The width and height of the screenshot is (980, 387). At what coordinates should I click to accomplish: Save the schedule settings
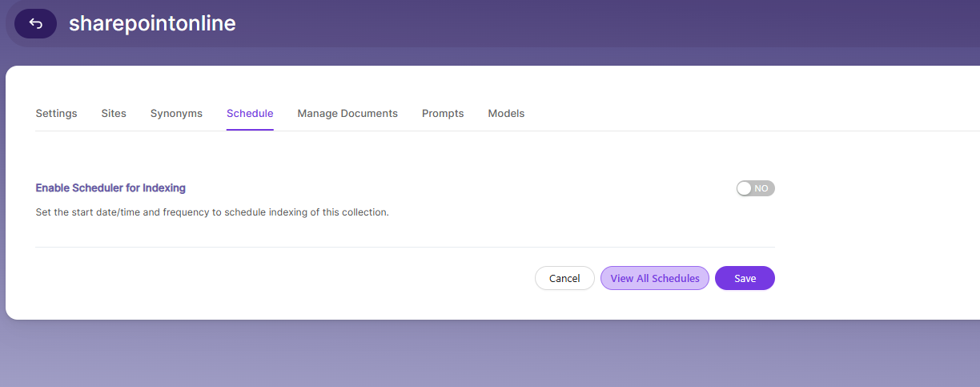[x=745, y=278]
